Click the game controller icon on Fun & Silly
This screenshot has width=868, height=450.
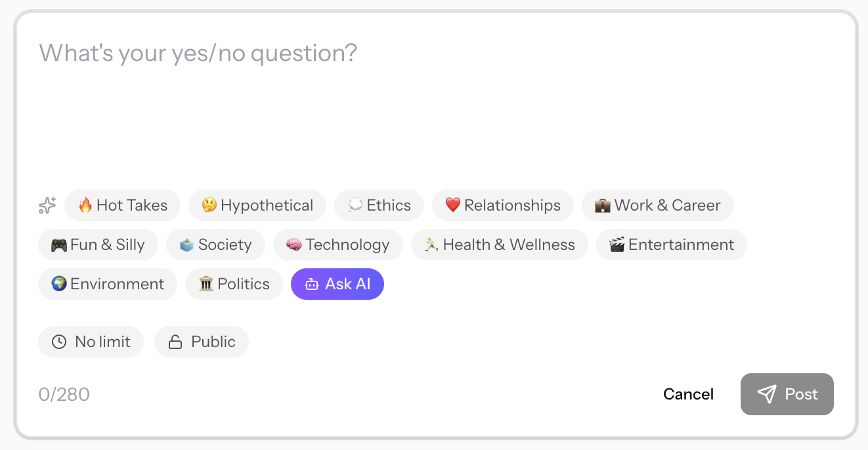coord(59,244)
